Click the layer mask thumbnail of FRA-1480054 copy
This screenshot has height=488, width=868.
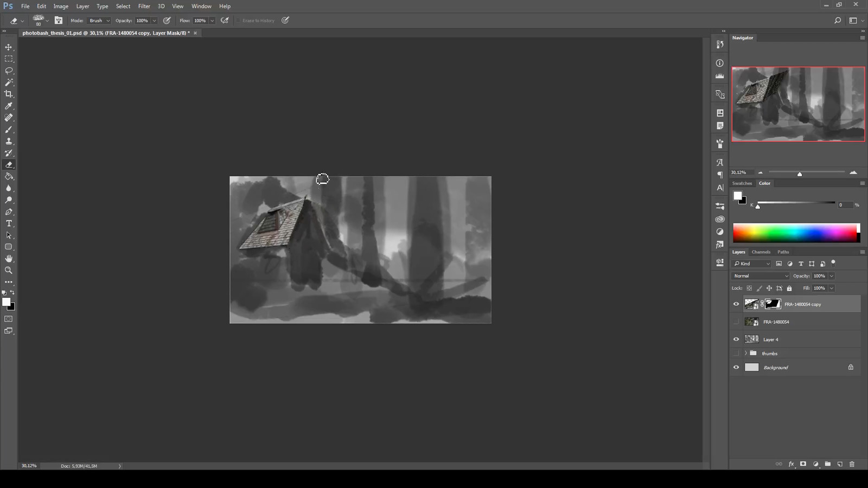tap(773, 304)
